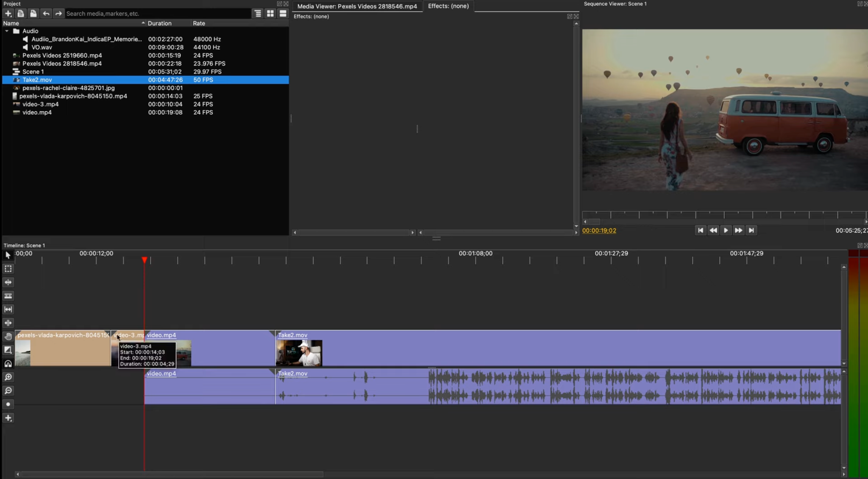Image resolution: width=868 pixels, height=479 pixels.
Task: Activate the Edit tool below the pointer
Action: click(x=8, y=269)
